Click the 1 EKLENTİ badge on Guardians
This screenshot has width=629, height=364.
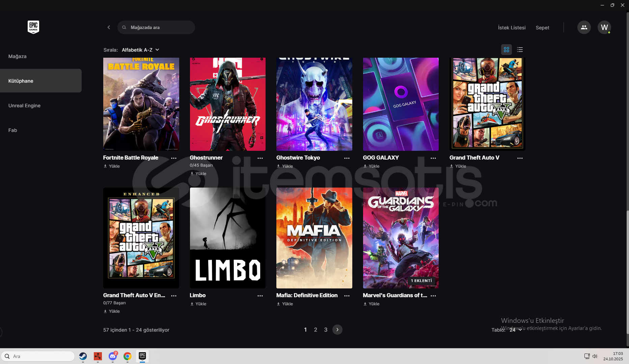tap(421, 281)
